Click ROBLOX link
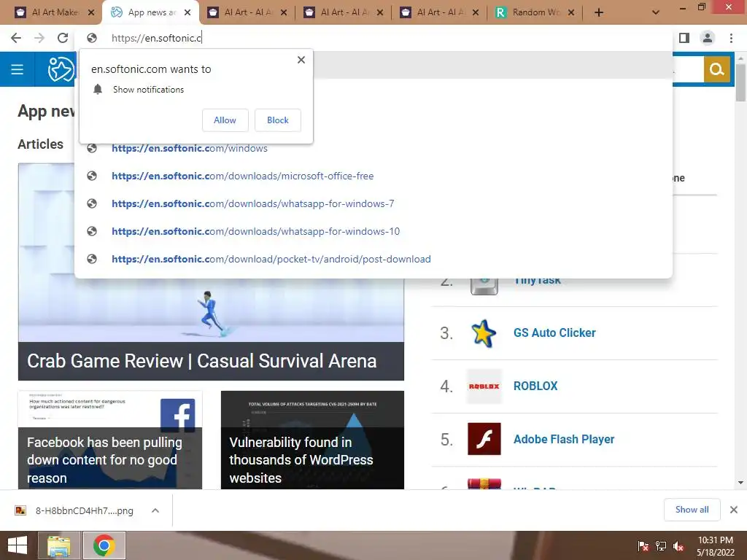747x560 pixels. point(535,386)
